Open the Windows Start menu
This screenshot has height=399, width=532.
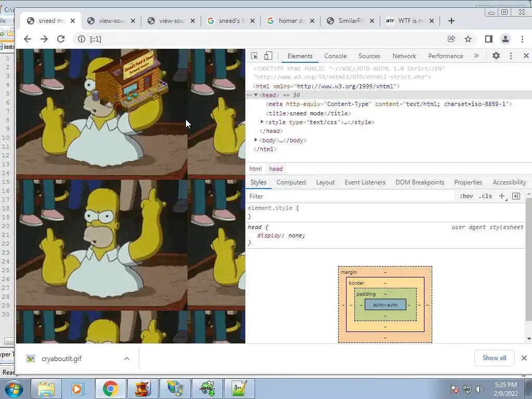point(13,389)
